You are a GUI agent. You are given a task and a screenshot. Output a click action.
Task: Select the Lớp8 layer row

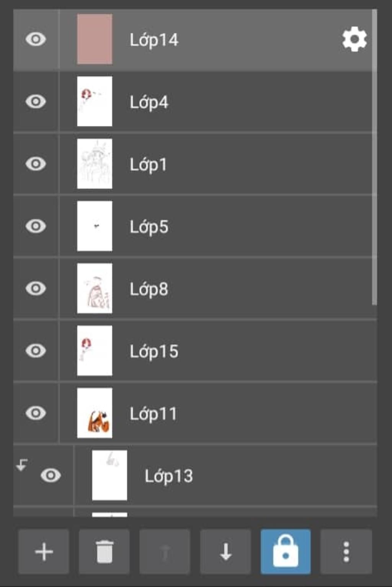195,288
